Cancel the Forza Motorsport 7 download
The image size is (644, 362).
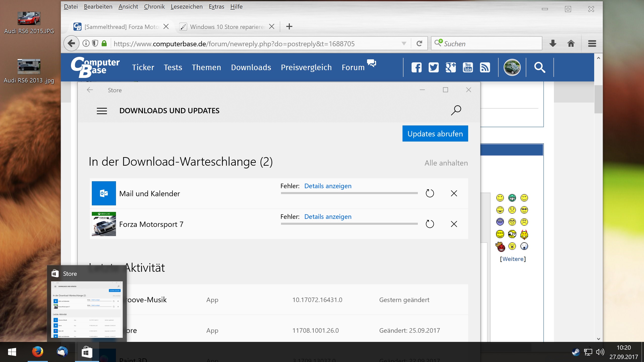[454, 224]
